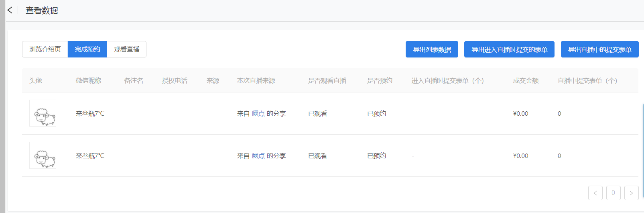644x213 pixels.
Task: Select page number 0 in pagination
Action: tap(614, 193)
